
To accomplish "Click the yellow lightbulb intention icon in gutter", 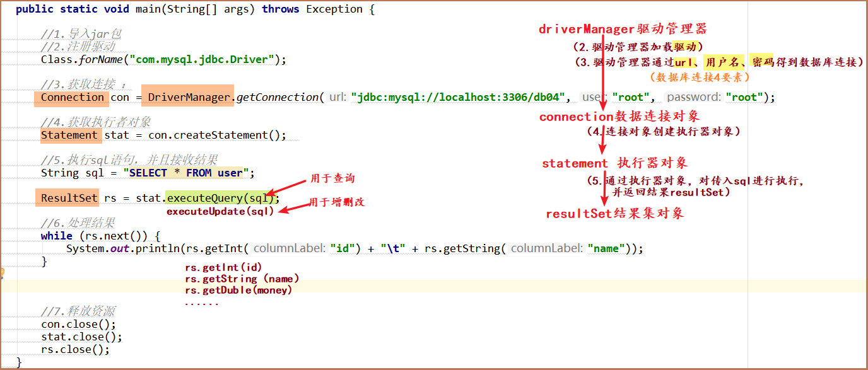I will click(2, 273).
